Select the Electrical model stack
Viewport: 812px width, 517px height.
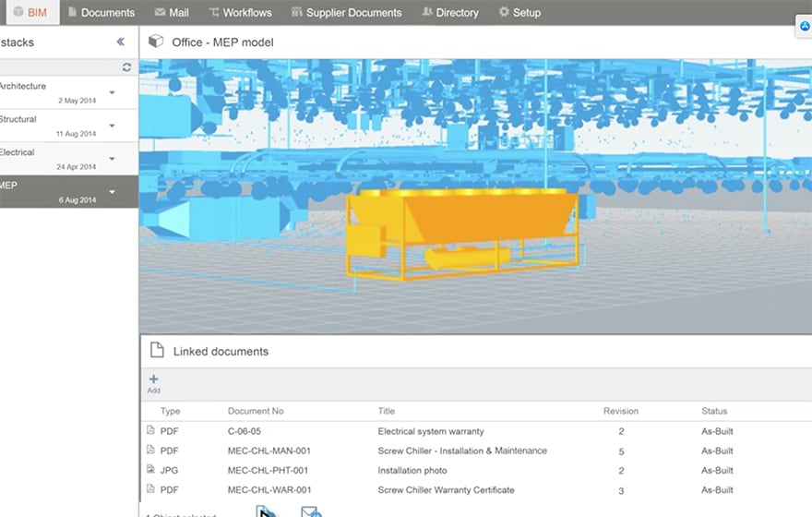coord(68,159)
